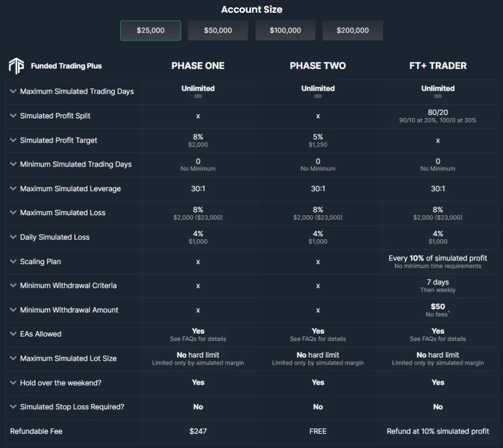This screenshot has width=503, height=448.
Task: Click the infinity icon under FT+ Trader Unlimited
Action: click(438, 96)
